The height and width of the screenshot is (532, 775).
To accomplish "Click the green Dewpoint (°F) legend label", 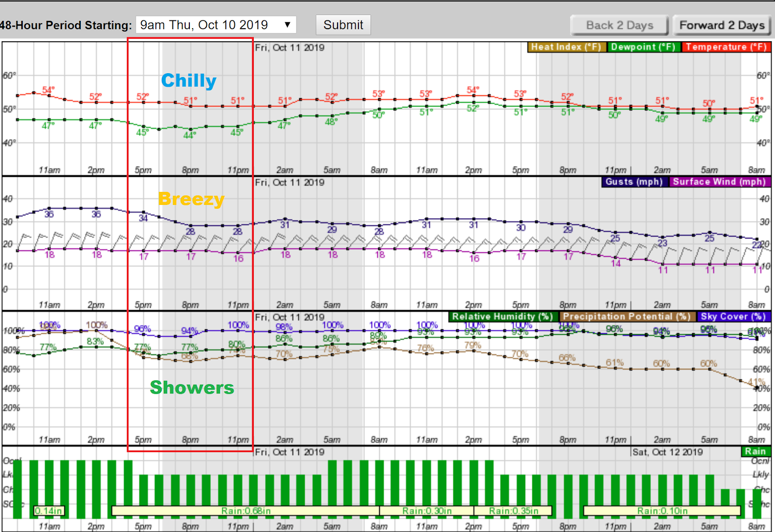I will click(643, 47).
